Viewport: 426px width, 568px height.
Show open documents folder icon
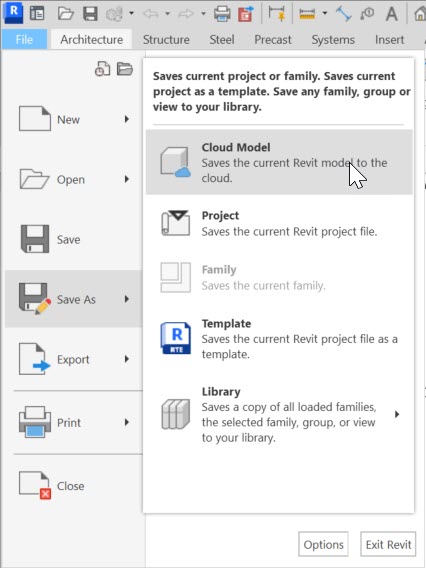pyautogui.click(x=125, y=68)
